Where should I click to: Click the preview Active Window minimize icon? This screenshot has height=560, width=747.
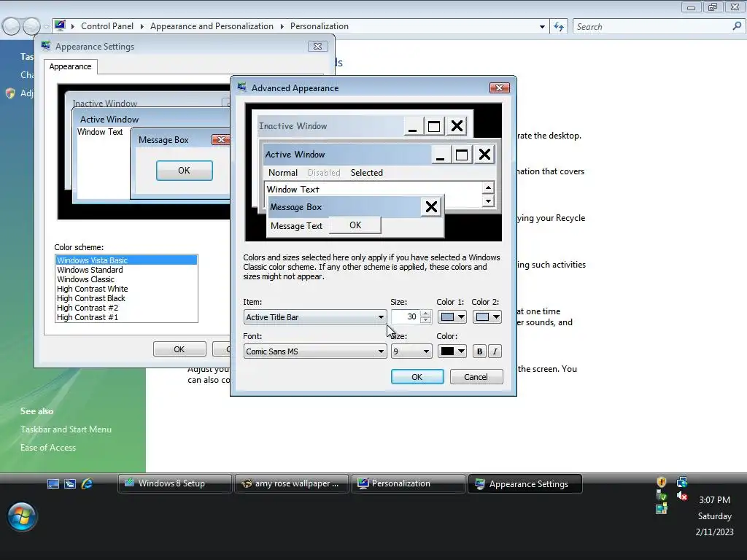(440, 155)
